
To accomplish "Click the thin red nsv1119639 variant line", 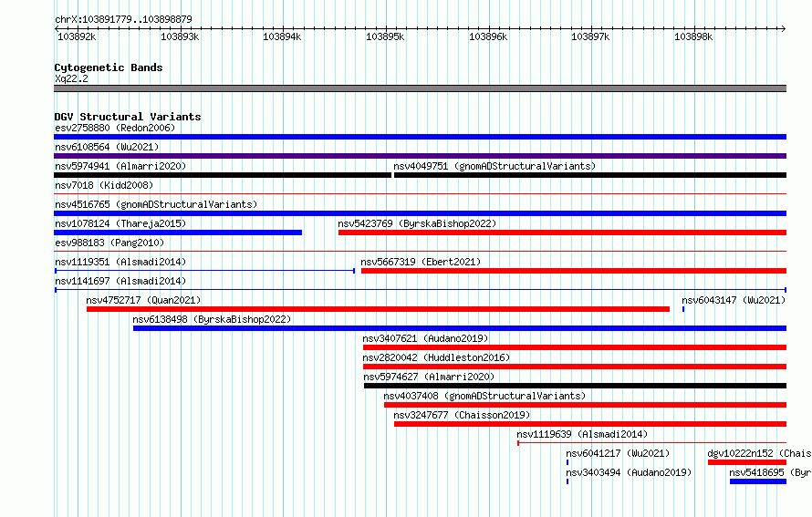I will [x=652, y=443].
